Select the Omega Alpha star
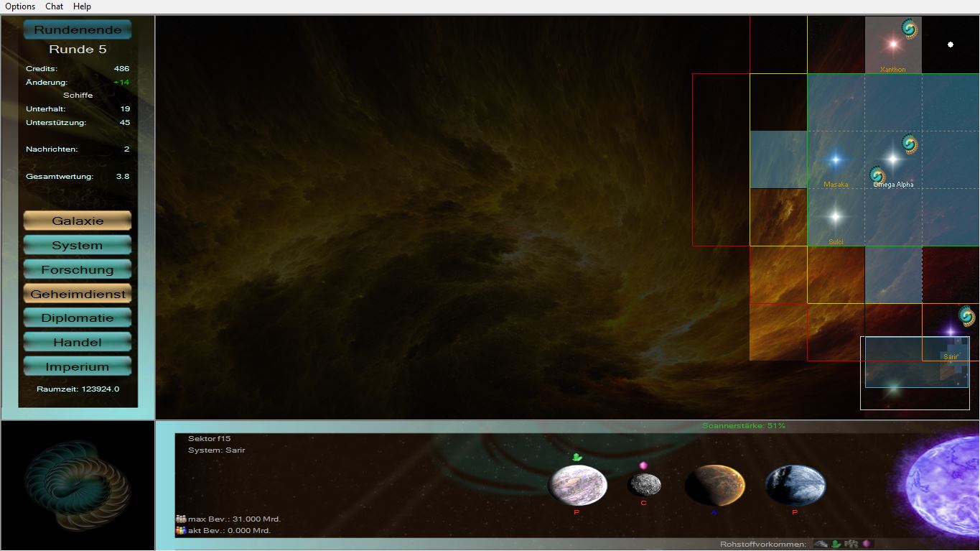Screen dimensions: 980x551 pos(892,159)
